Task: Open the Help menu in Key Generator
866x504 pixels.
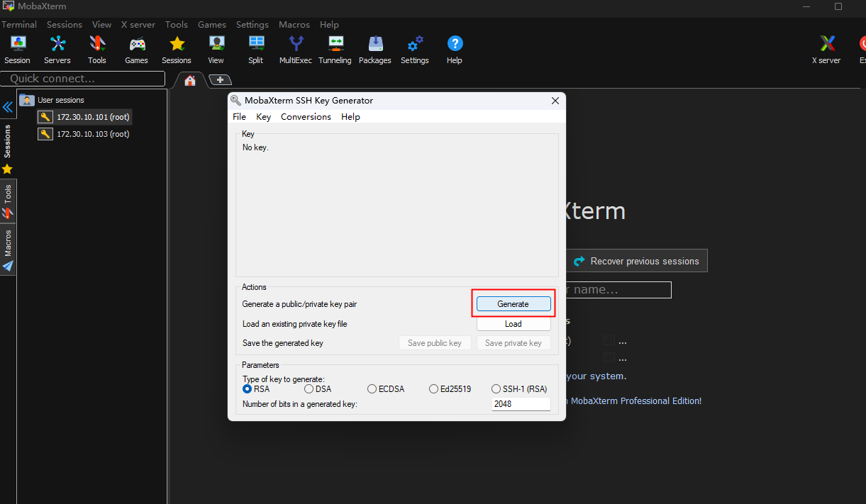Action: point(350,117)
